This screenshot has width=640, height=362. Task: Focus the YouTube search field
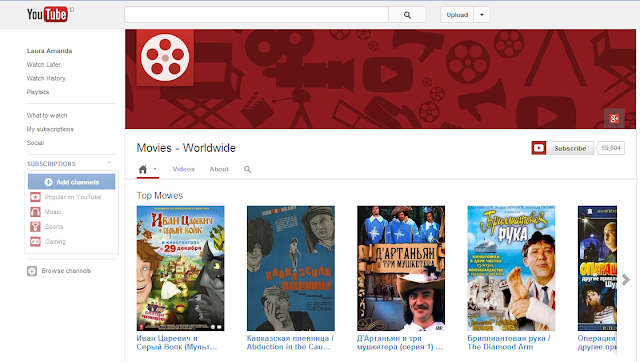(256, 15)
